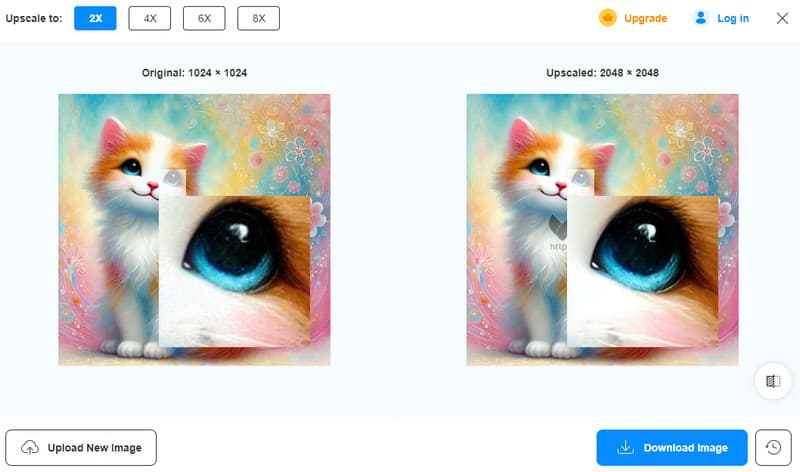
Task: Open the Upgrade link
Action: pyautogui.click(x=645, y=18)
